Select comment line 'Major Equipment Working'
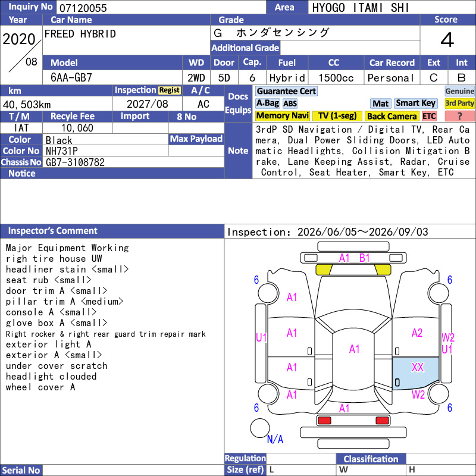 pyautogui.click(x=67, y=248)
